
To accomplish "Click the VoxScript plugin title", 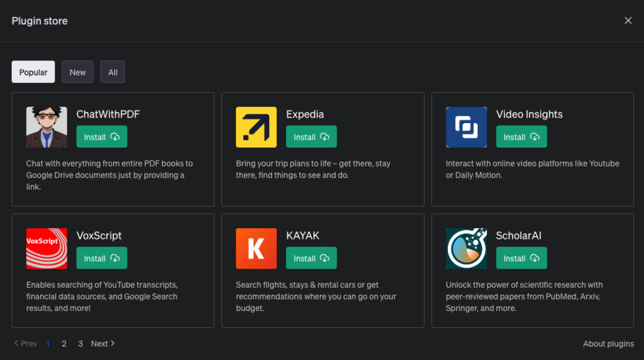I will pos(99,236).
